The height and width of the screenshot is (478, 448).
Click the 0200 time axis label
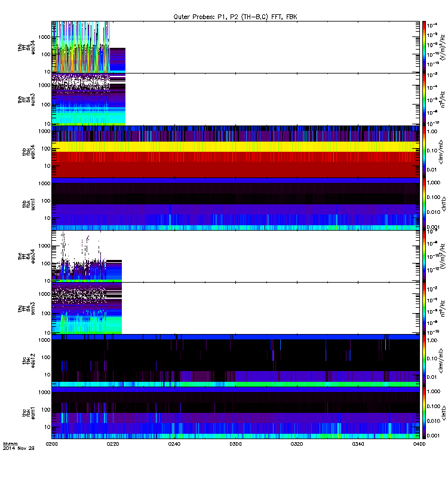(51, 444)
